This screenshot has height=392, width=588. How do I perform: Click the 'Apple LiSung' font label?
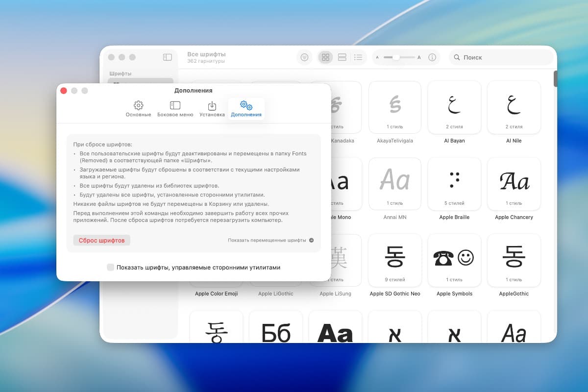336,294
